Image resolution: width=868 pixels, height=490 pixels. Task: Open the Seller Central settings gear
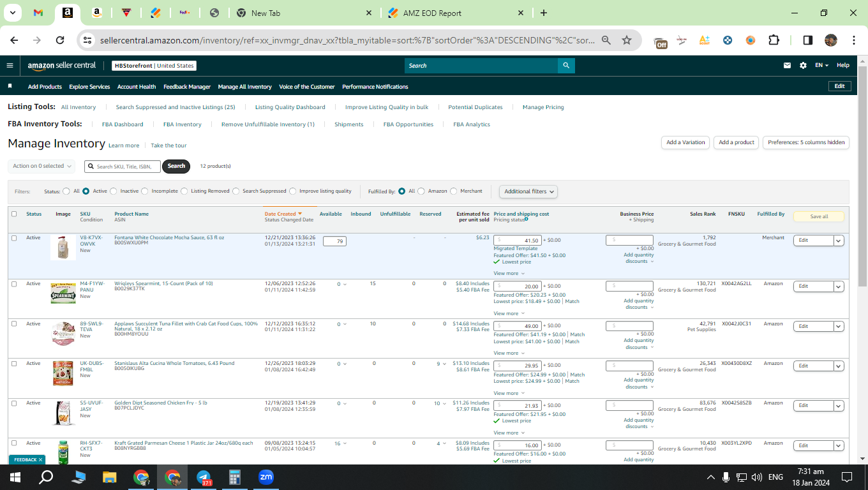click(x=803, y=65)
